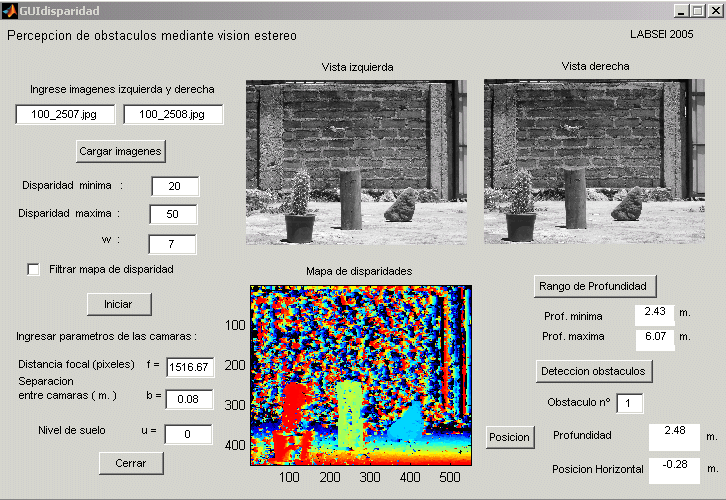726x500 pixels.
Task: Click the Vista izquierda image
Action: 356,162
